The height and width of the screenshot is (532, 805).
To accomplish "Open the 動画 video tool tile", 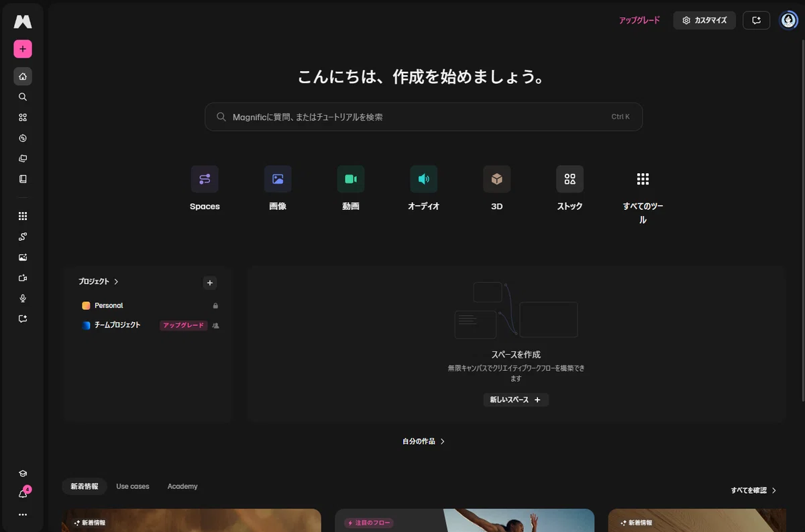I will coord(351,189).
